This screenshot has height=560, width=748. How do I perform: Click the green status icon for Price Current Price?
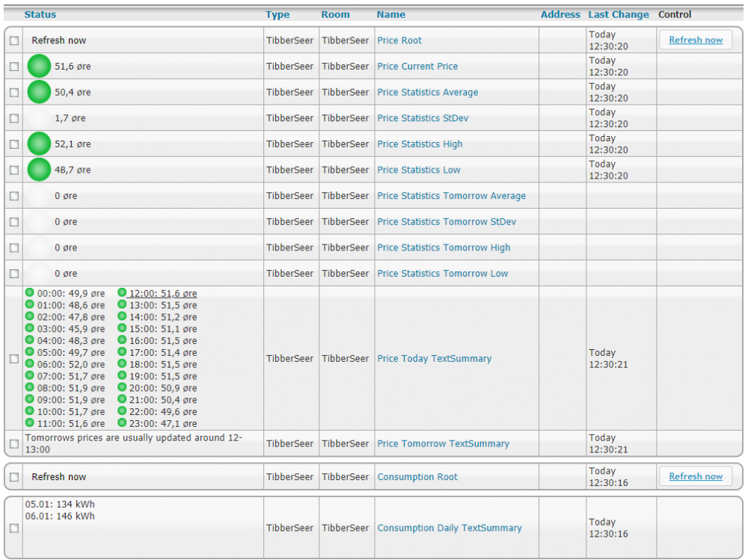point(39,67)
